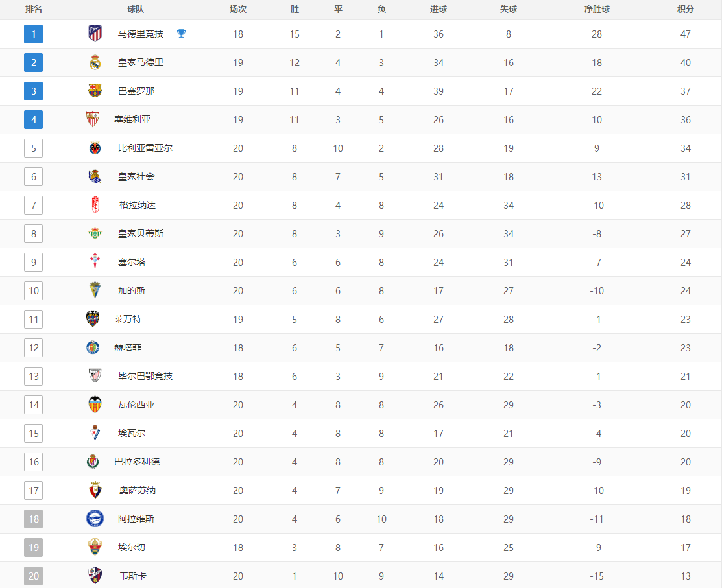Click the gray rank 20 badge

click(34, 576)
